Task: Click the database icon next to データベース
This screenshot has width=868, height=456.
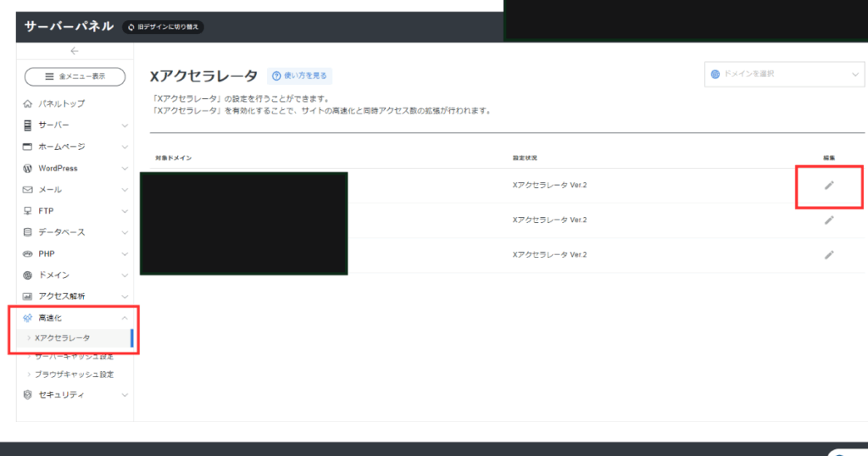Action: [28, 232]
